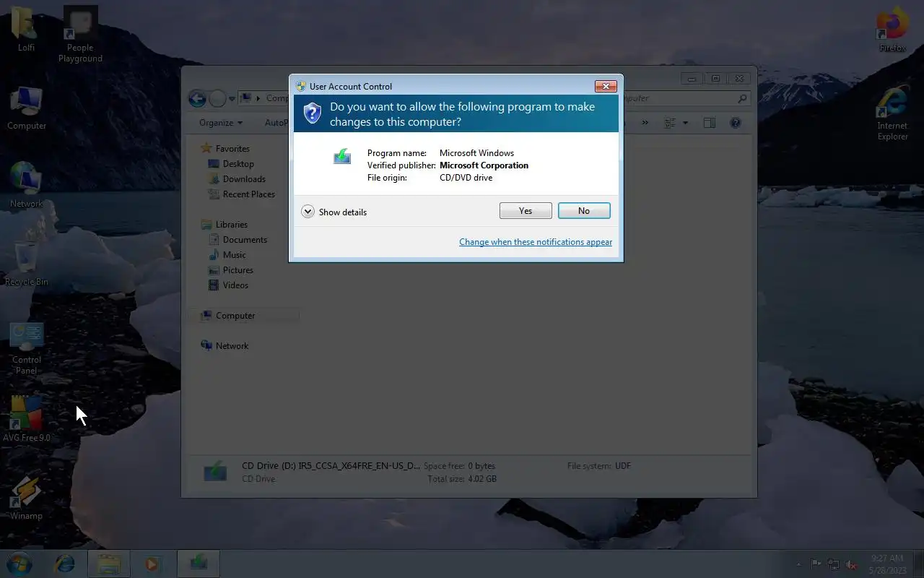Click No in the User Account Control dialog
Screen dimensions: 924x578
click(584, 210)
